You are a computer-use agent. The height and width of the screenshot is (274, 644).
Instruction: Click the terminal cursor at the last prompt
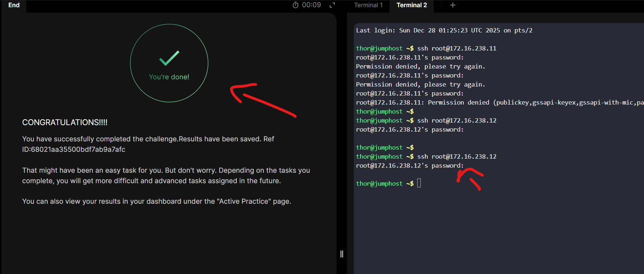[419, 183]
